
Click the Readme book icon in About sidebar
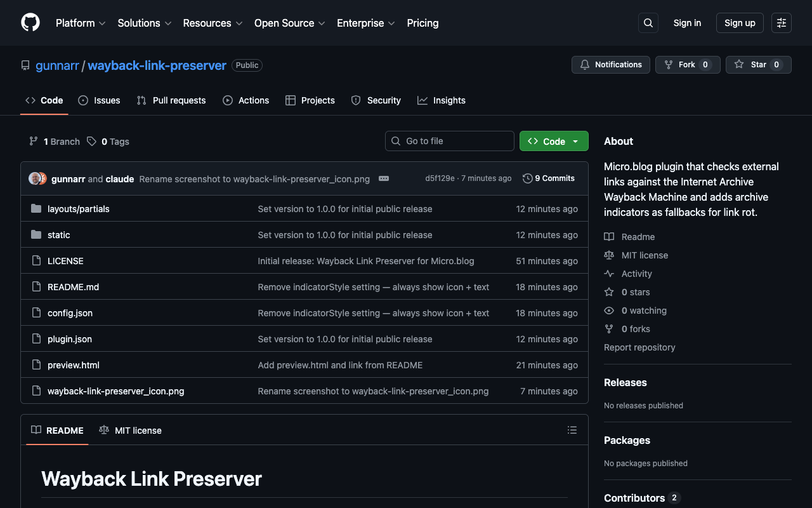click(x=609, y=236)
